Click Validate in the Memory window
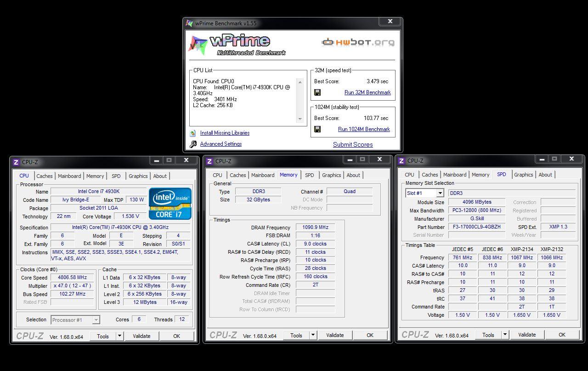The height and width of the screenshot is (371, 588). click(335, 335)
